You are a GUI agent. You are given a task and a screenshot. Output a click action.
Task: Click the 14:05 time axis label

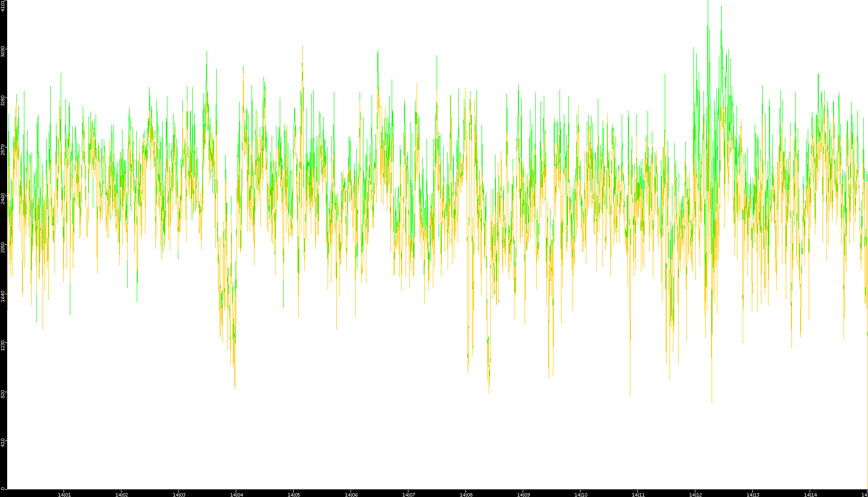click(x=294, y=495)
